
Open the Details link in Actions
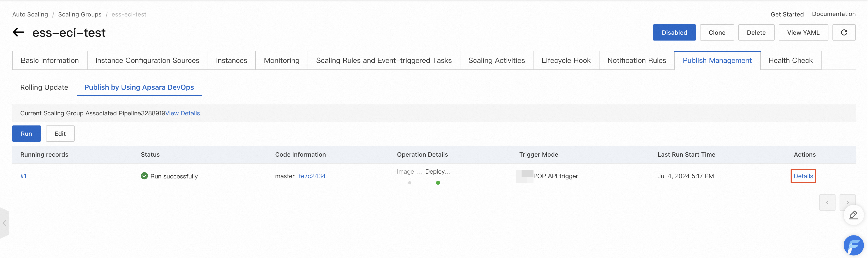[803, 176]
